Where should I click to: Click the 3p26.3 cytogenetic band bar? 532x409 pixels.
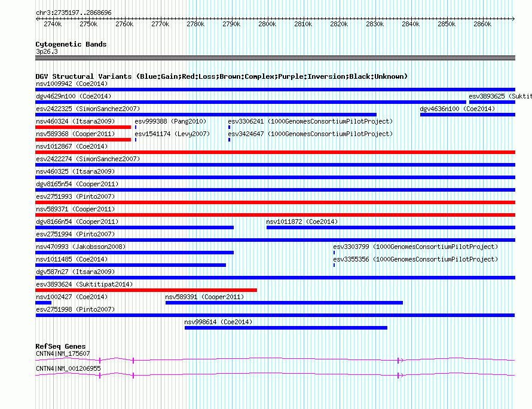(x=275, y=58)
